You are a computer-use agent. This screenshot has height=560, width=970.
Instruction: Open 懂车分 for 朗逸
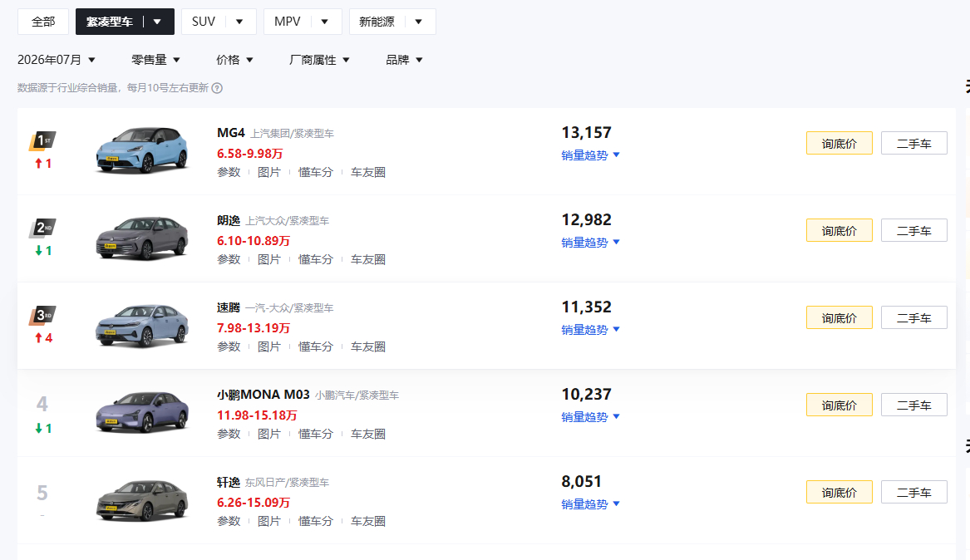[316, 259]
